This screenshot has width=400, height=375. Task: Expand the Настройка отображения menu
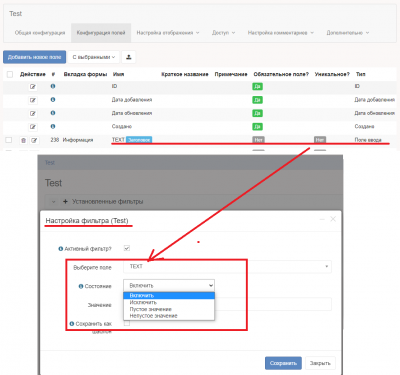(168, 33)
